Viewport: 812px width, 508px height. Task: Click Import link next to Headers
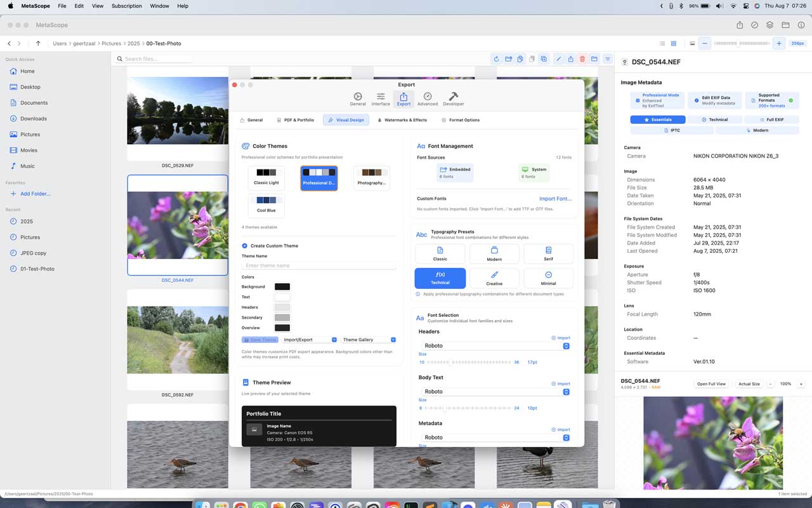[x=561, y=338]
